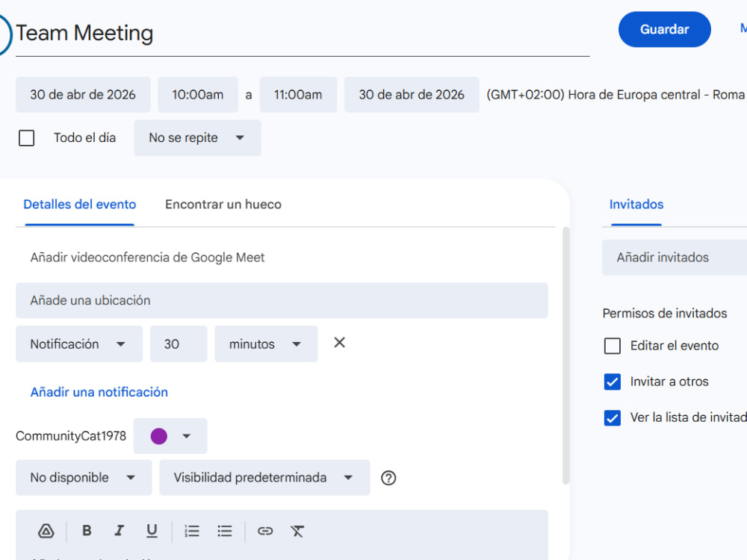Select the start date 30 de abr de 2026
The height and width of the screenshot is (560, 747).
click(x=83, y=95)
